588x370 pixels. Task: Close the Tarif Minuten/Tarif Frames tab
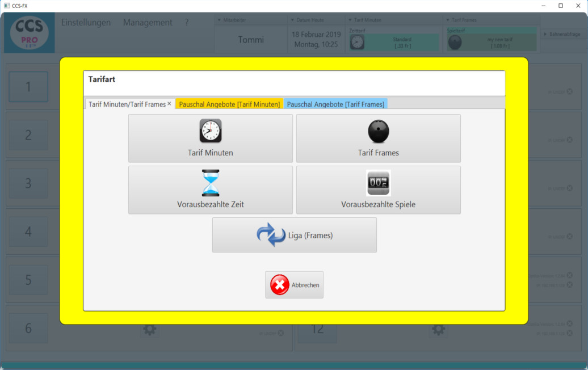pos(169,104)
